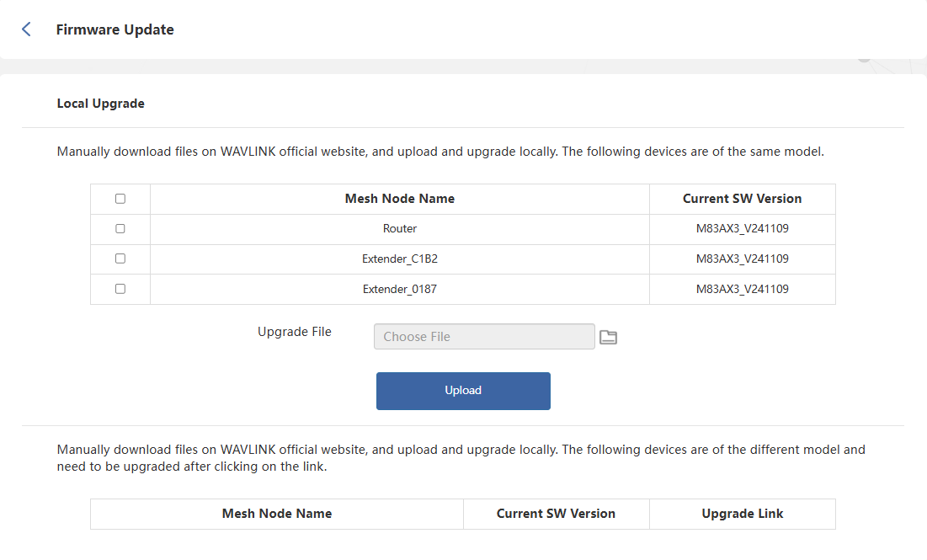Go back using the back arrow
The height and width of the screenshot is (560, 927).
coord(26,29)
